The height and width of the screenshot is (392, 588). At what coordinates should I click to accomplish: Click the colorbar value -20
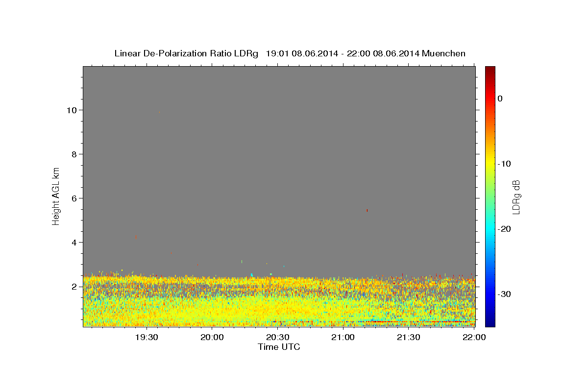pyautogui.click(x=504, y=229)
